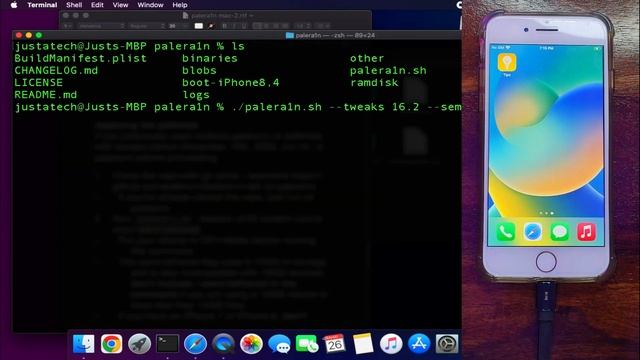Click left-align button in TextEdit toolbar
This screenshot has width=640, height=360.
click(257, 26)
